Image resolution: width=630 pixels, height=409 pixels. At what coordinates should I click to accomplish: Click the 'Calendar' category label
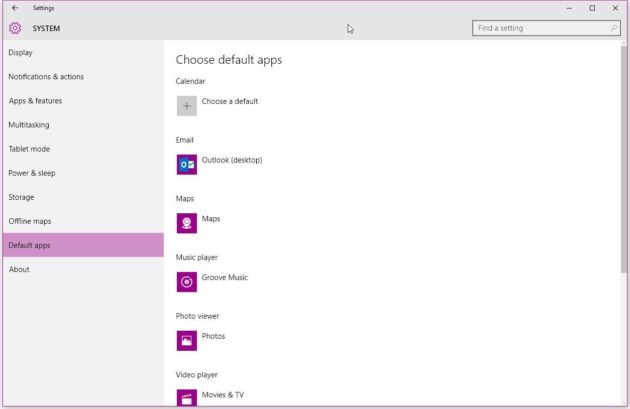[x=190, y=81]
